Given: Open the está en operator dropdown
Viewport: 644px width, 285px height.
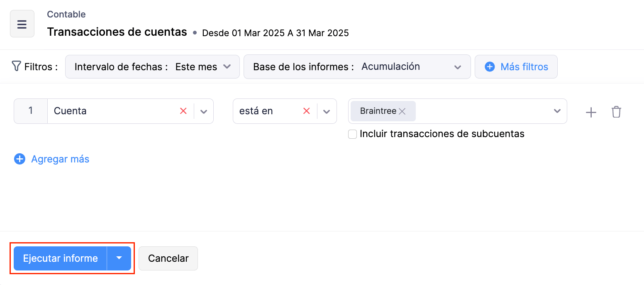Looking at the screenshot, I should click(327, 111).
